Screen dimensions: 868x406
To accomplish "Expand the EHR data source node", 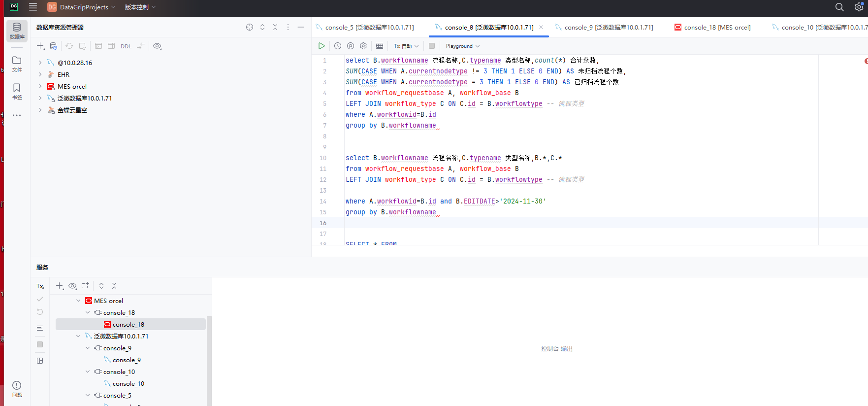I will click(x=40, y=74).
